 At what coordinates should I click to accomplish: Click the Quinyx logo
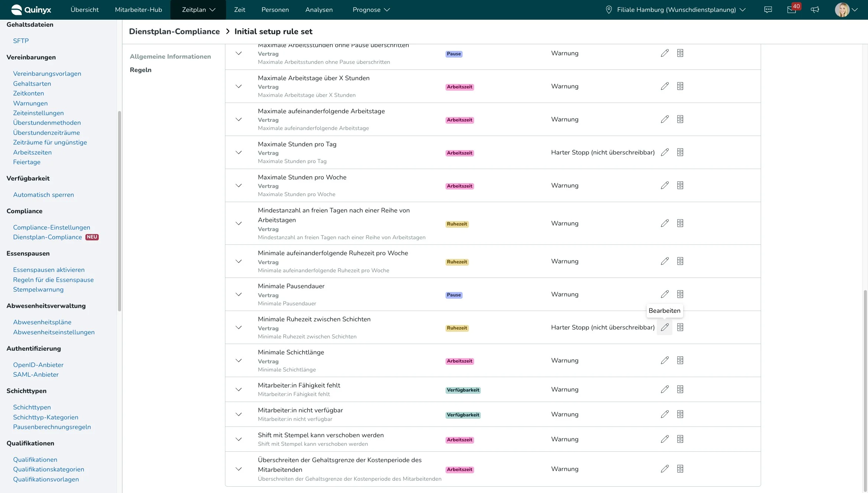point(31,10)
